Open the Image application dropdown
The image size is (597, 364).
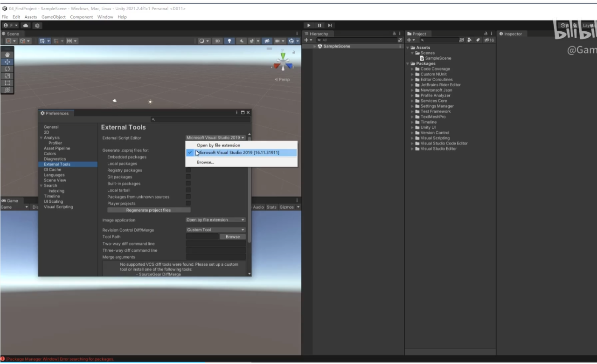pyautogui.click(x=215, y=220)
